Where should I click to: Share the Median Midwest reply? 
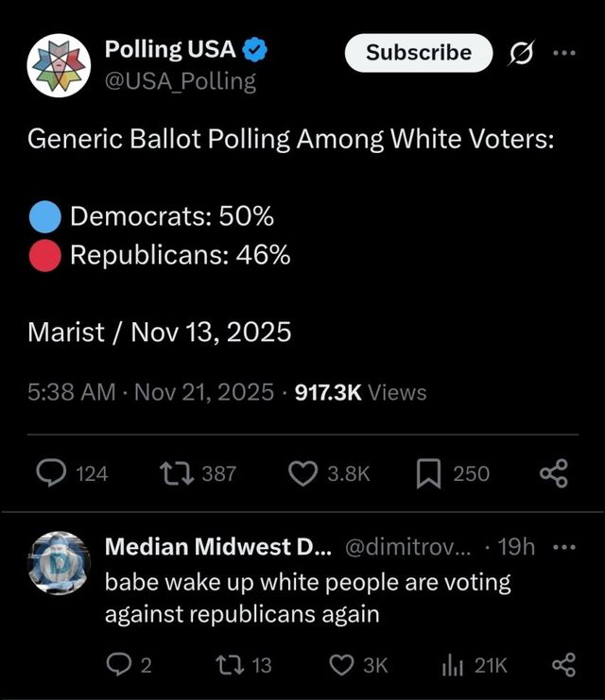(x=563, y=665)
